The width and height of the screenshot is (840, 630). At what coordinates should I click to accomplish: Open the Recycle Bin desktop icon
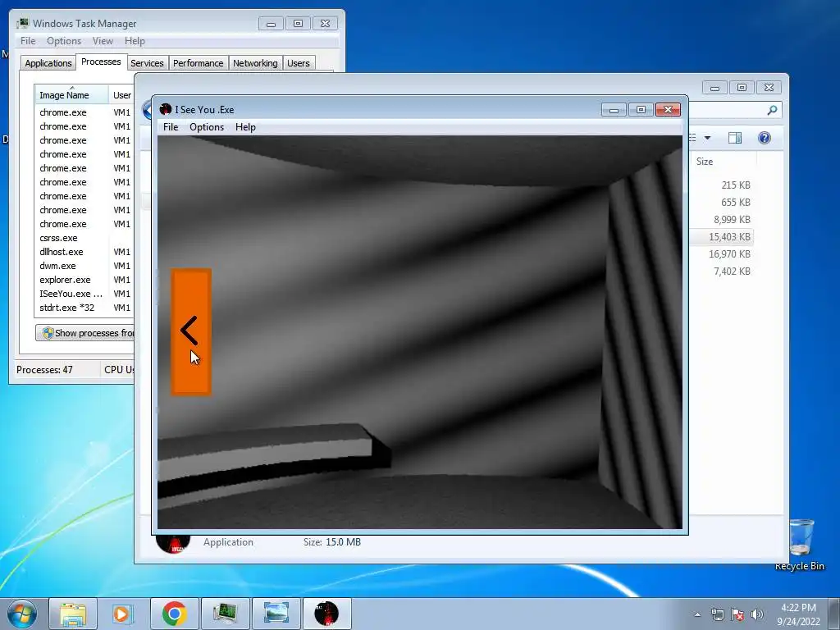tap(800, 545)
